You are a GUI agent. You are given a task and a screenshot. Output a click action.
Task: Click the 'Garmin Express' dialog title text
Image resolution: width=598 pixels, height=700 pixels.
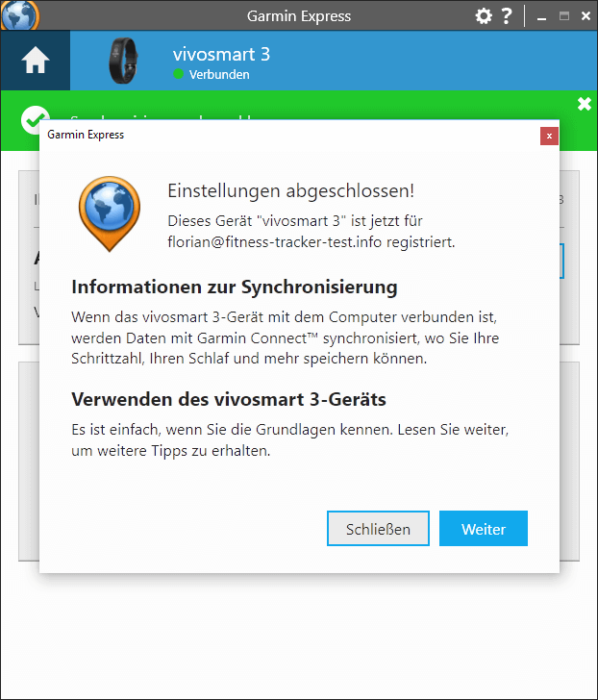coord(86,135)
